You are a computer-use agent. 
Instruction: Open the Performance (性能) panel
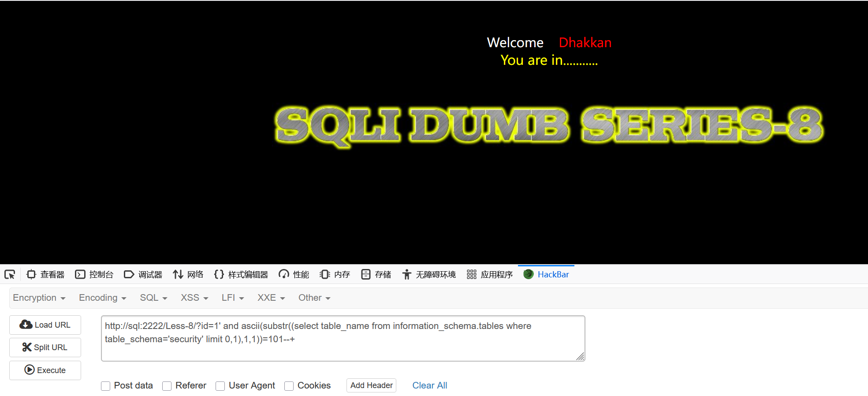tap(294, 275)
